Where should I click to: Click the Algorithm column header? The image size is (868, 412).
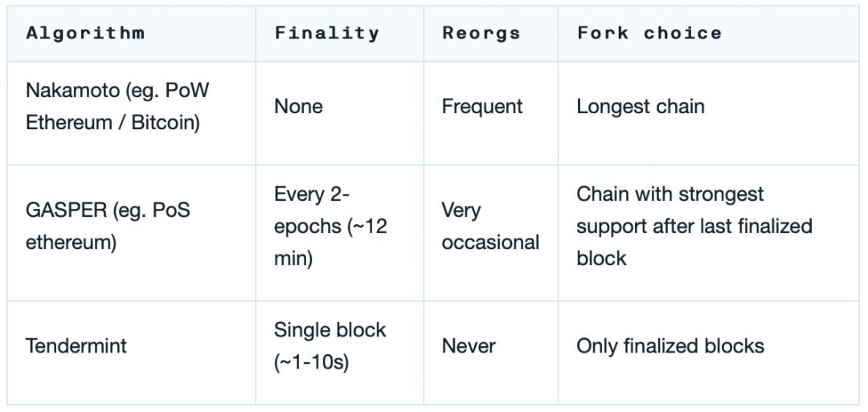tap(85, 33)
